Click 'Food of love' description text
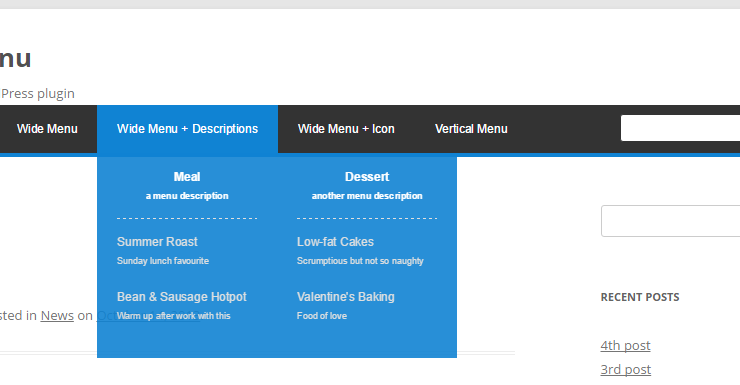740x385 pixels. click(322, 316)
